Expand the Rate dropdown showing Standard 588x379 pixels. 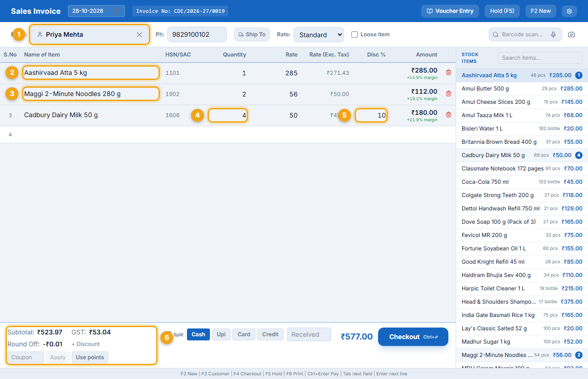319,34
